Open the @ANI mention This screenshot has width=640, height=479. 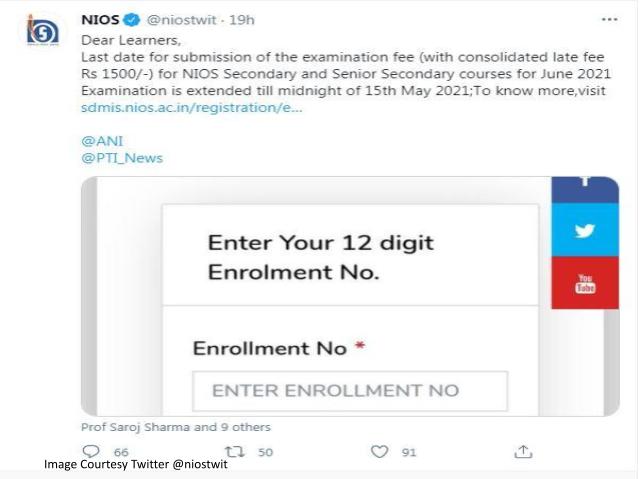[x=97, y=141]
